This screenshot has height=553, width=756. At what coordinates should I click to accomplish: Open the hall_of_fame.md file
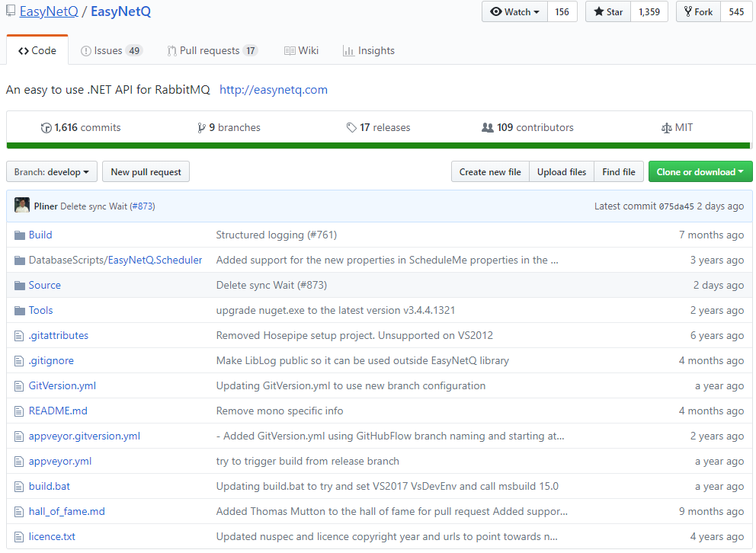click(x=66, y=512)
